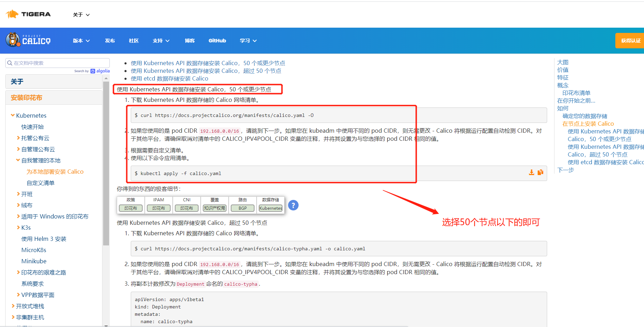Image resolution: width=644 pixels, height=327 pixels.
Task: Click the search magnifier icon
Action: [10, 63]
